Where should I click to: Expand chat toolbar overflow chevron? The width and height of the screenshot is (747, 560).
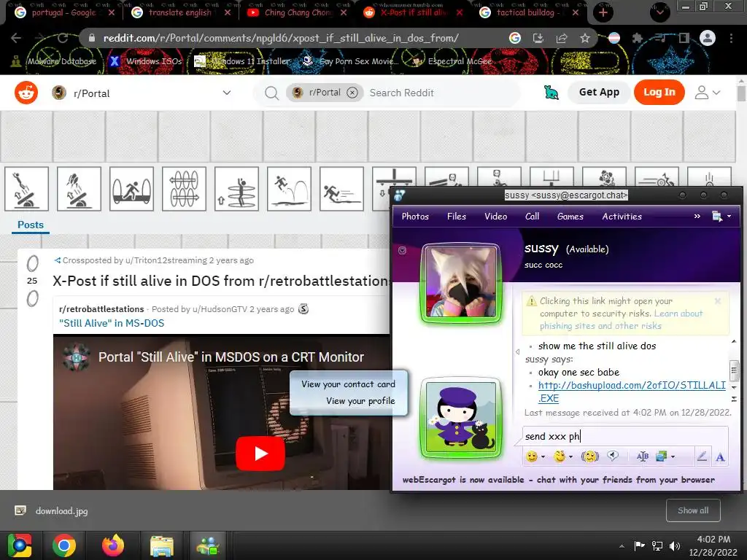[x=697, y=216]
